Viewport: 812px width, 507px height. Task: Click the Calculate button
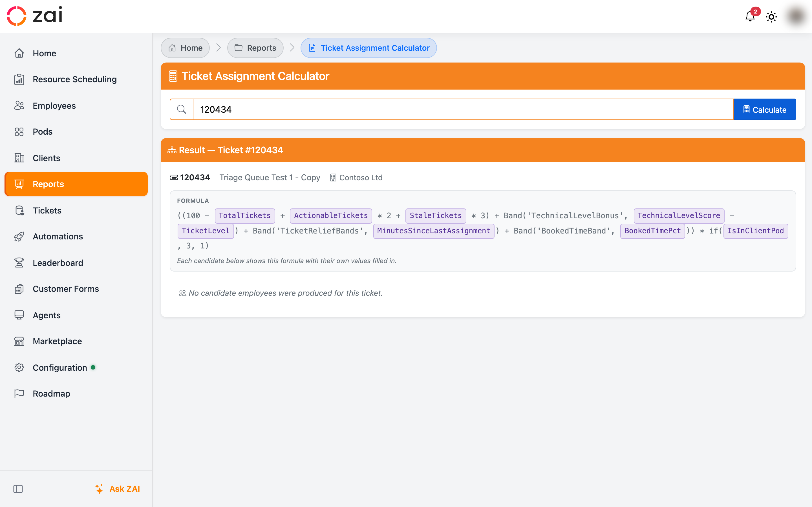[x=765, y=109]
